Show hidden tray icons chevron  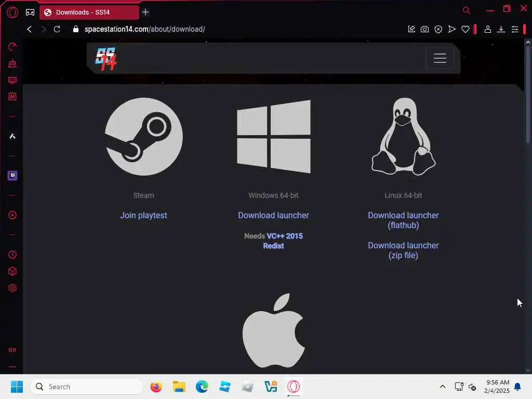point(443,387)
